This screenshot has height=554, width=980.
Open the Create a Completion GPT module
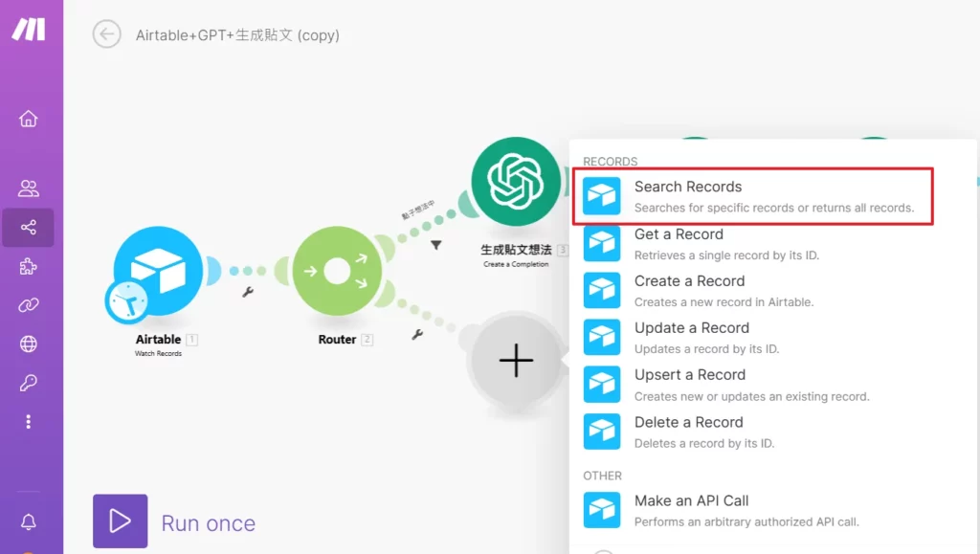[516, 180]
